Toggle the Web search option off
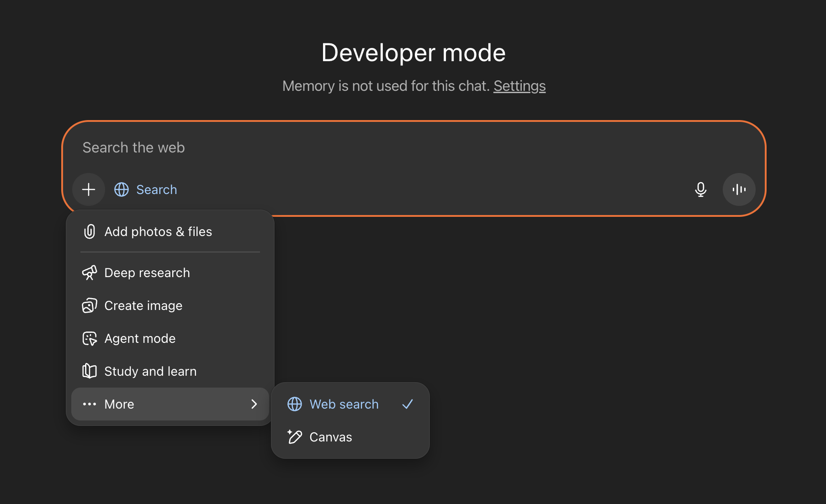The height and width of the screenshot is (504, 826). (x=344, y=404)
